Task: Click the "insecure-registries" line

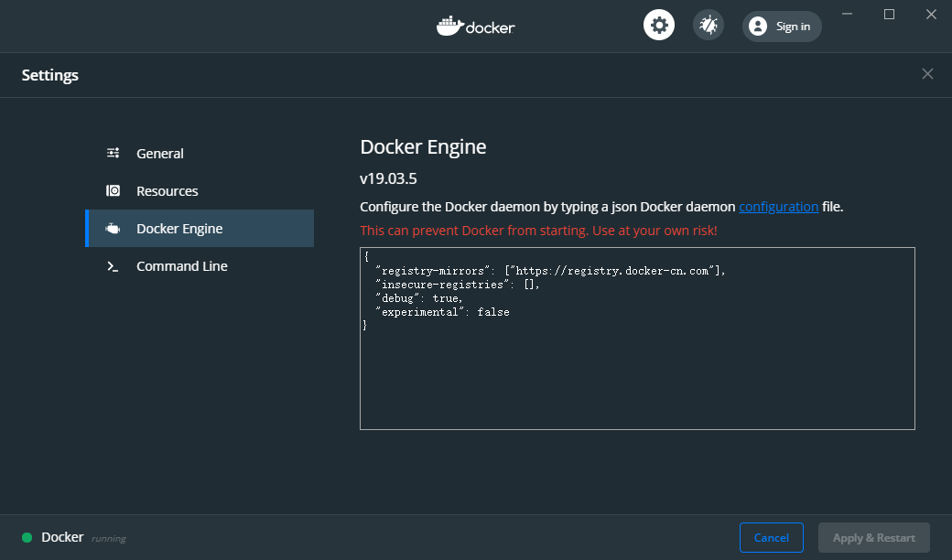Action: click(x=457, y=285)
